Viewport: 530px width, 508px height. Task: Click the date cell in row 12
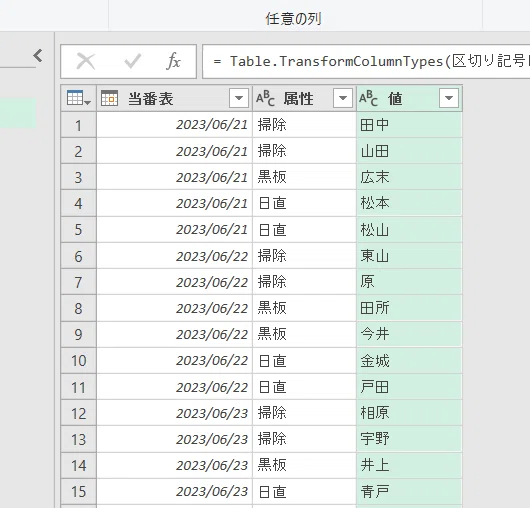pos(174,413)
